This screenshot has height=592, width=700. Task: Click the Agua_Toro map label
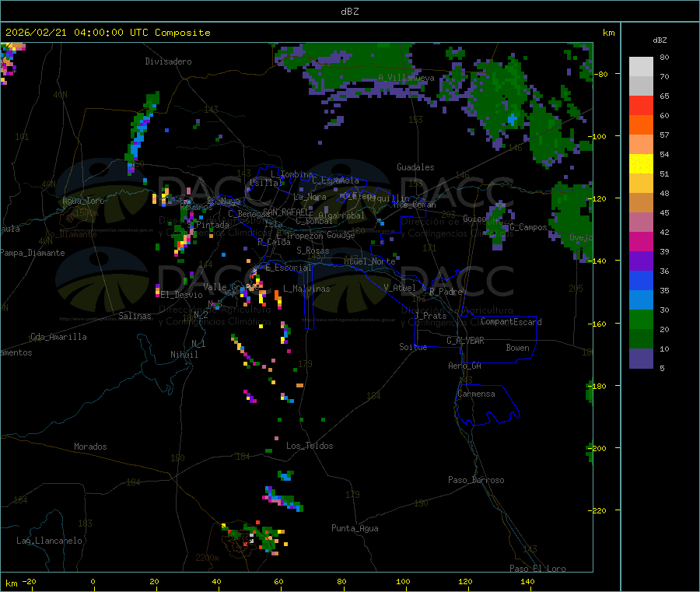(83, 201)
